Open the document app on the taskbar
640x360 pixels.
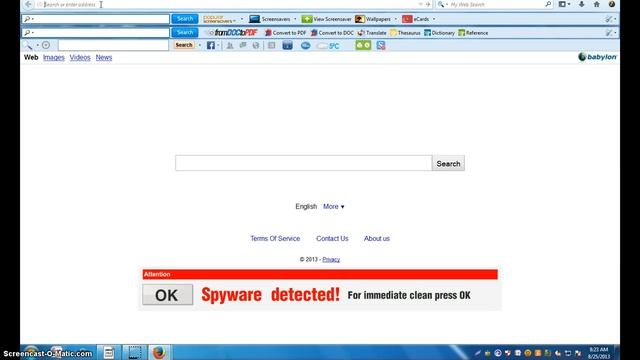109,352
